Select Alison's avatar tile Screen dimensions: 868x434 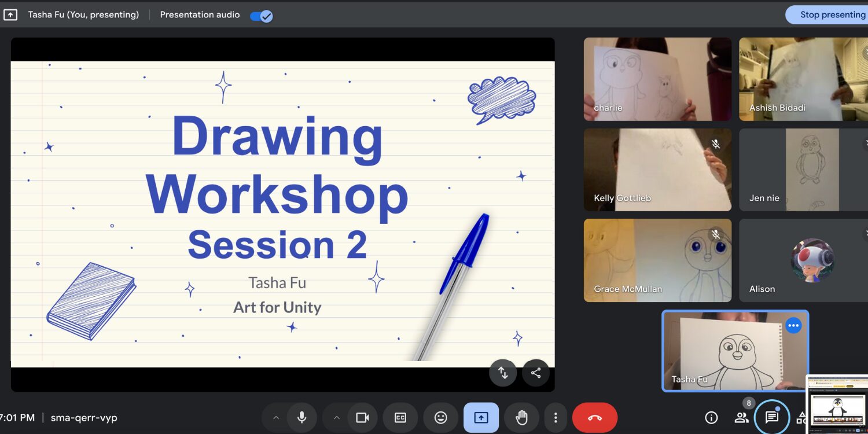tap(803, 260)
